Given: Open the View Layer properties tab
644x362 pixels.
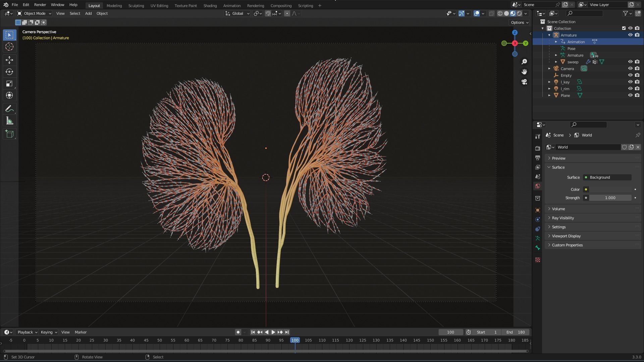Looking at the screenshot, I should (x=538, y=167).
